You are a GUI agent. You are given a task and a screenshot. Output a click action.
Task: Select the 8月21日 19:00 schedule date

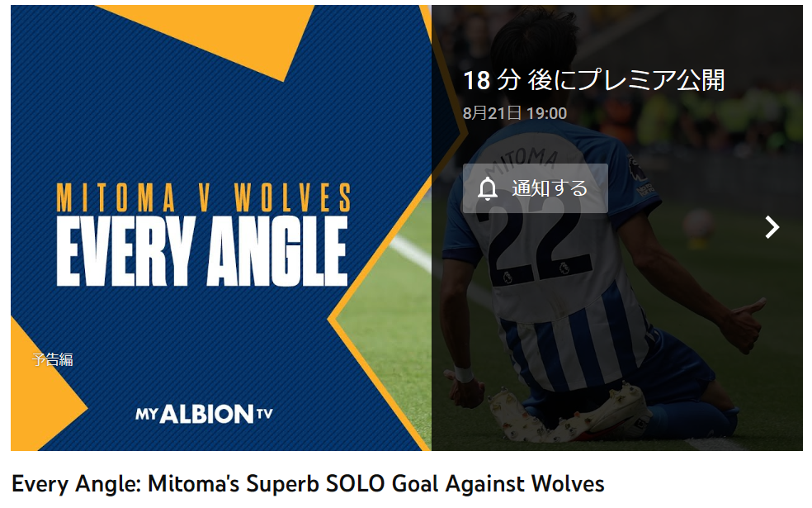[514, 113]
